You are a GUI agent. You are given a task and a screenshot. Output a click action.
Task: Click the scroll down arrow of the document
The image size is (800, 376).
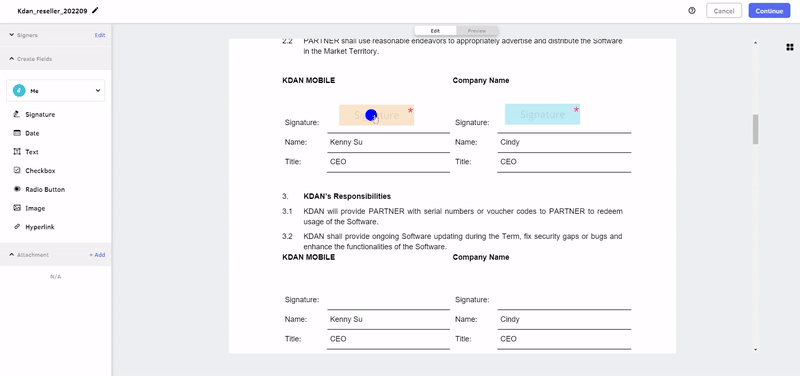(756, 349)
